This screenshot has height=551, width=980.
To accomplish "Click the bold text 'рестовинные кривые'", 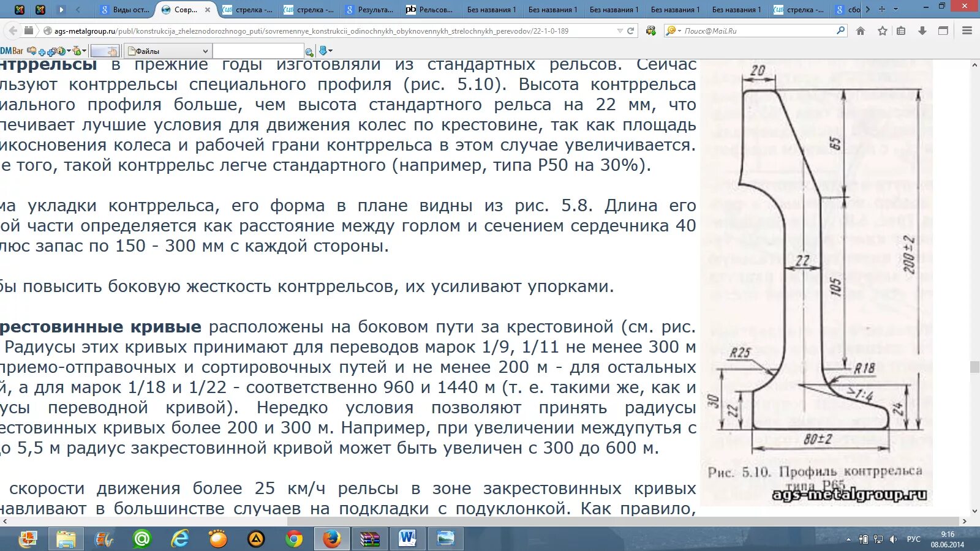I will click(x=100, y=327).
